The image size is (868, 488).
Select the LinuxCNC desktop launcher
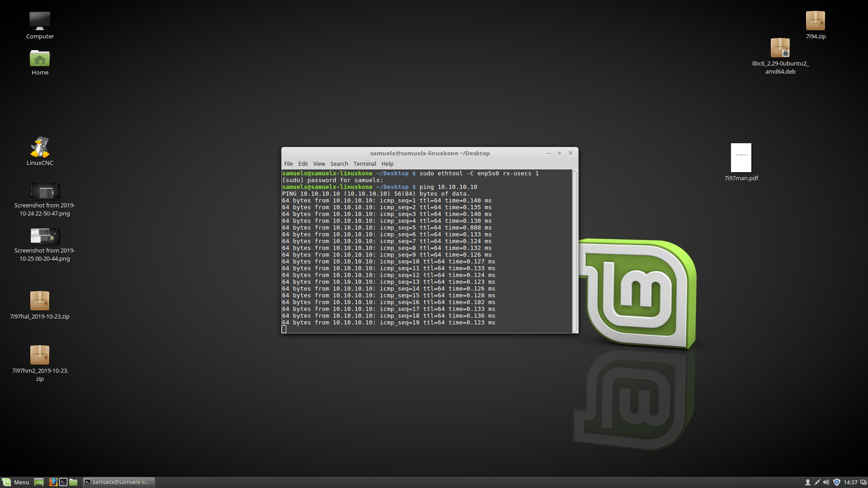(40, 147)
